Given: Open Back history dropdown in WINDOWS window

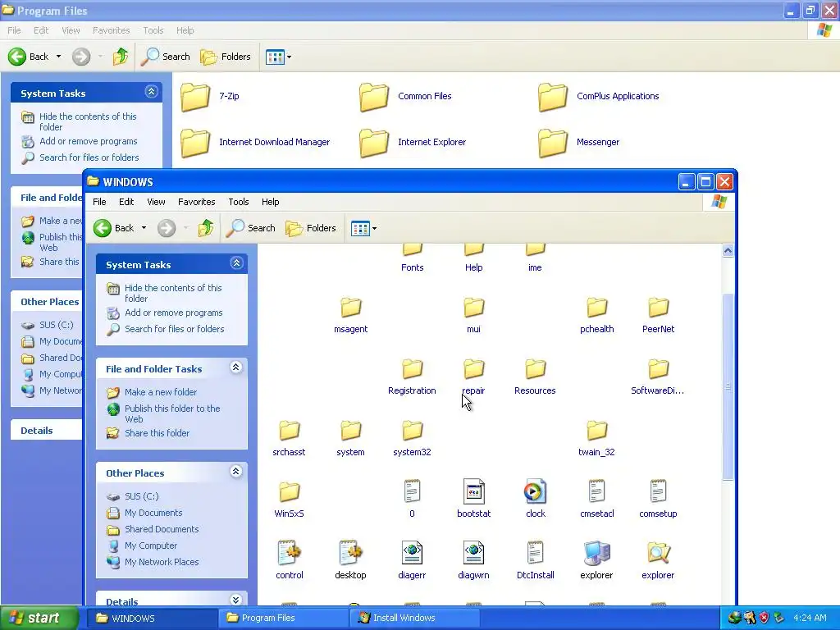Looking at the screenshot, I should [144, 228].
